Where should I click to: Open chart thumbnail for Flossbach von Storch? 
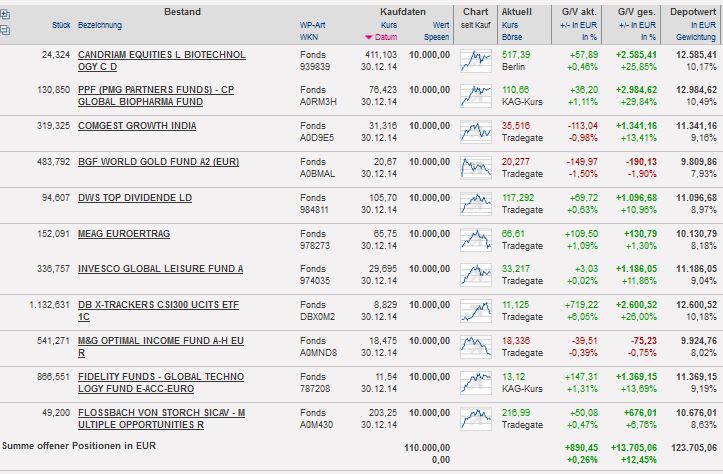pyautogui.click(x=475, y=420)
